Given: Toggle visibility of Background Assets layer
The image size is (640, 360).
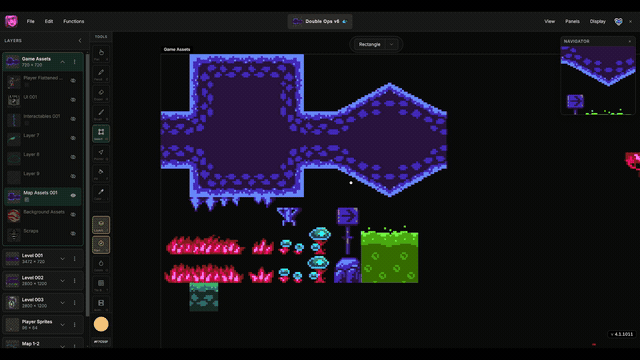Looking at the screenshot, I should [73, 215].
